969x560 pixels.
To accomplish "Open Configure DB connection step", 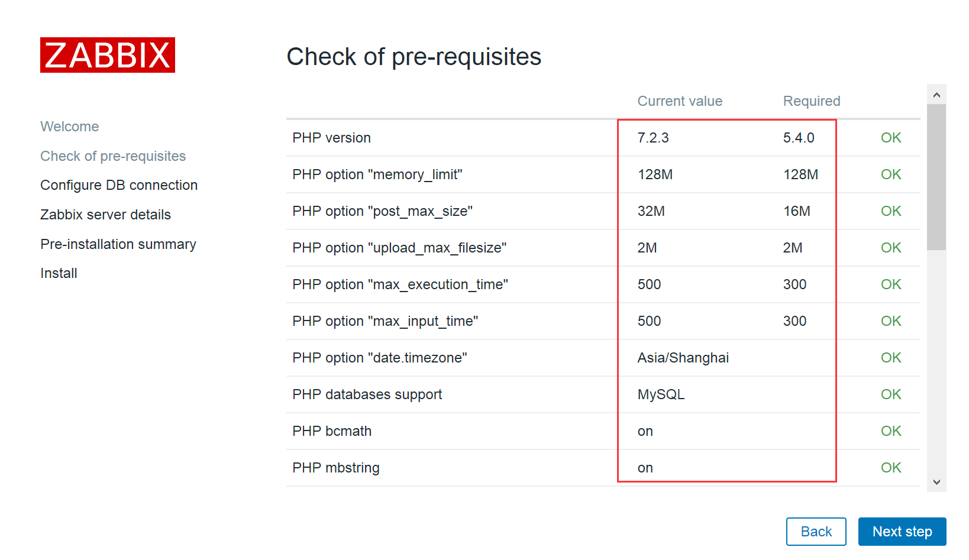I will tap(119, 185).
